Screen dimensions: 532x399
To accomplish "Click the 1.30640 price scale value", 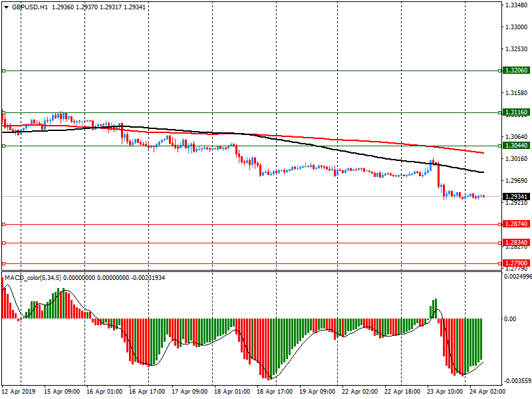I will (517, 137).
